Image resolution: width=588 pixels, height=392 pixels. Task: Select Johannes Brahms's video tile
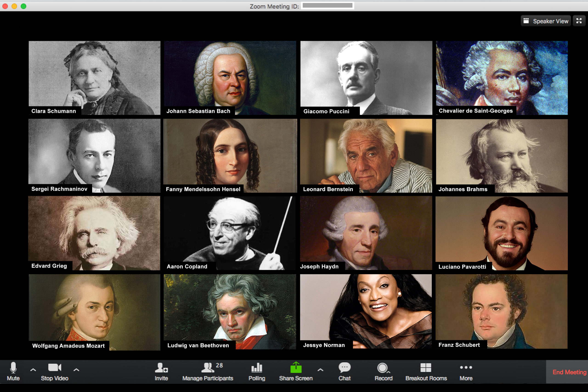point(502,155)
